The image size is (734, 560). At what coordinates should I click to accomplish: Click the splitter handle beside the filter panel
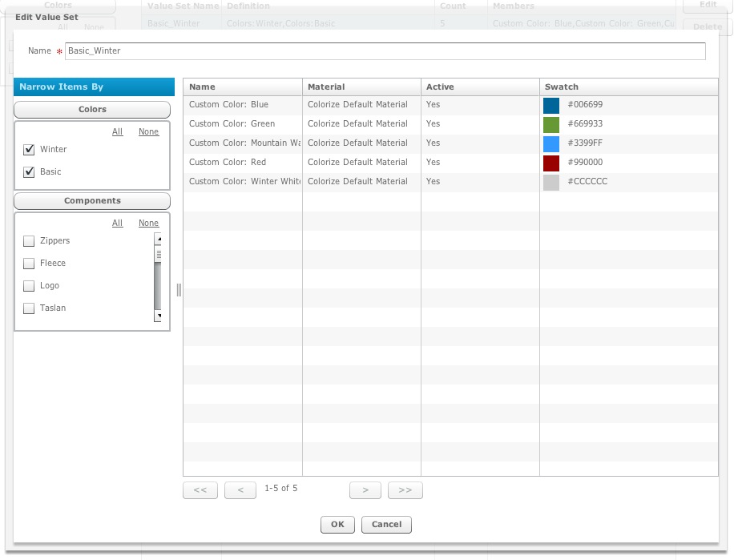point(178,291)
